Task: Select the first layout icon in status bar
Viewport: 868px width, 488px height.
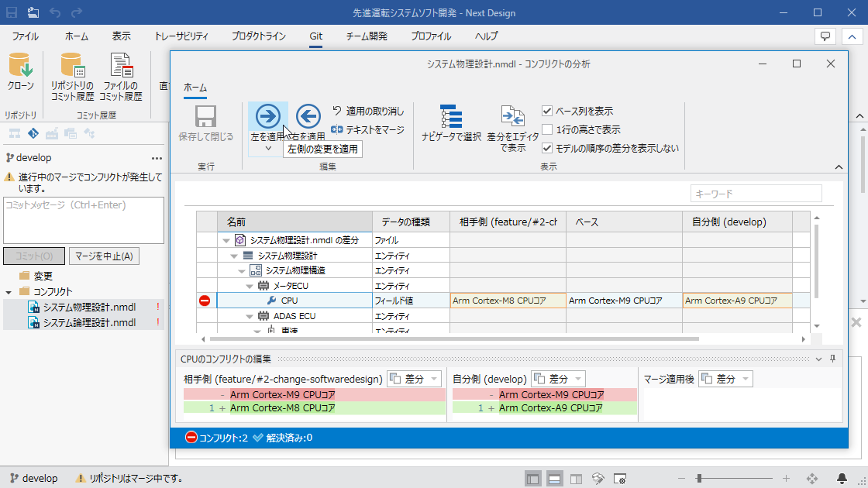Action: [532, 479]
